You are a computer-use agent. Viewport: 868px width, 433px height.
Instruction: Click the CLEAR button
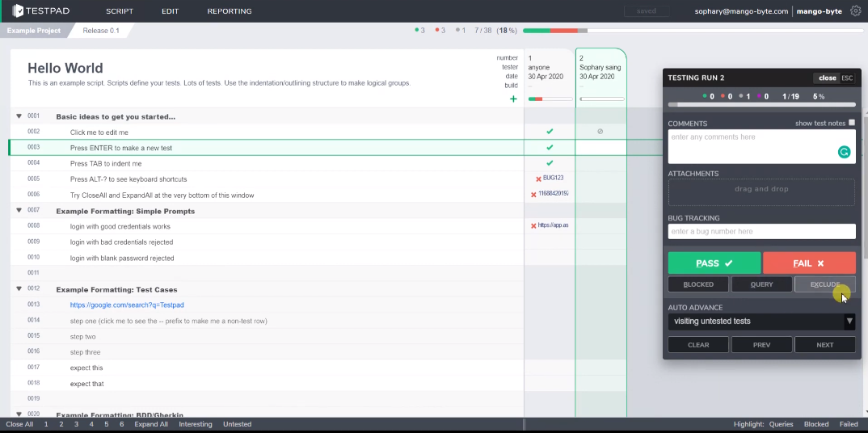tap(698, 344)
